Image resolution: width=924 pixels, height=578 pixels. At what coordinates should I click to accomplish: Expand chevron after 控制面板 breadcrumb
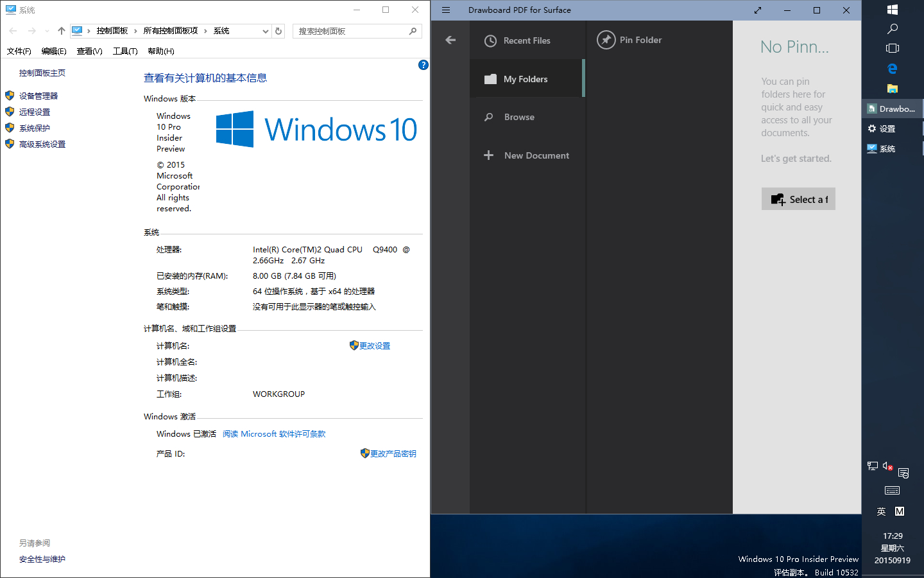135,31
